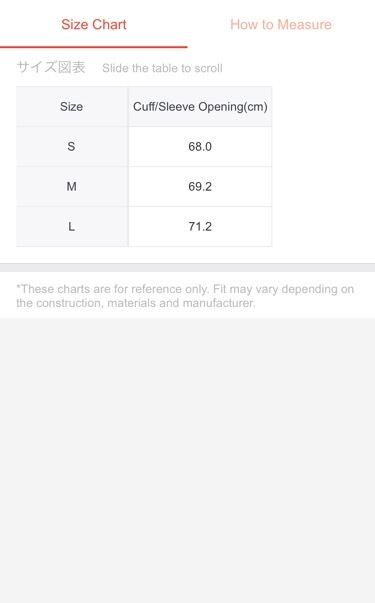Click the blank space right of table
This screenshot has width=375, height=603.
tap(323, 166)
